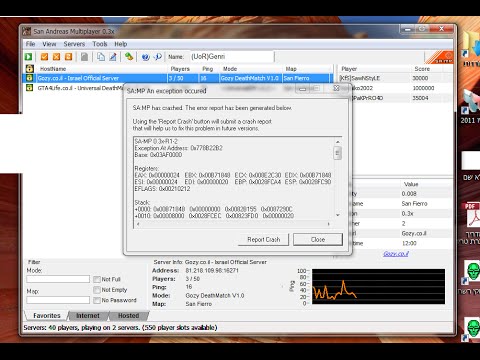
Task: Open the Gozy.co.il hyperlink
Action: pos(396,254)
